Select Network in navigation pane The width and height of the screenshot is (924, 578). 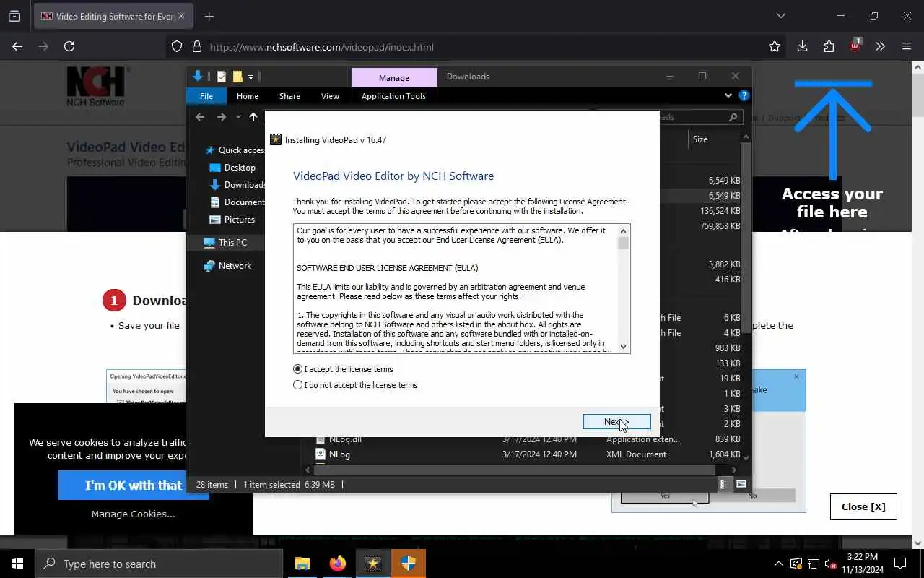[x=227, y=266]
